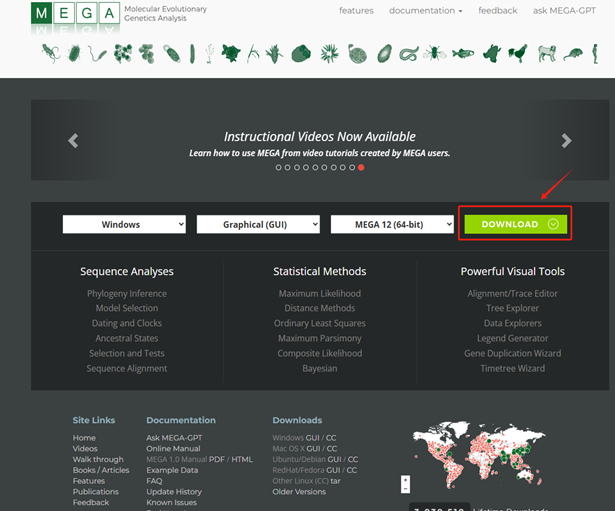Viewport: 615px width, 511px height.
Task: Zoom out on the downloads map
Action: coord(405,489)
